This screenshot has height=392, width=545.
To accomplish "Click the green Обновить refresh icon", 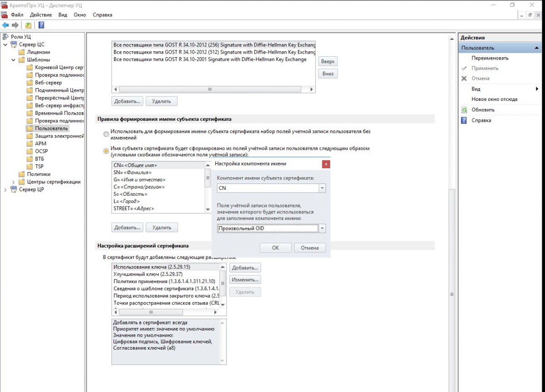I will coord(464,110).
